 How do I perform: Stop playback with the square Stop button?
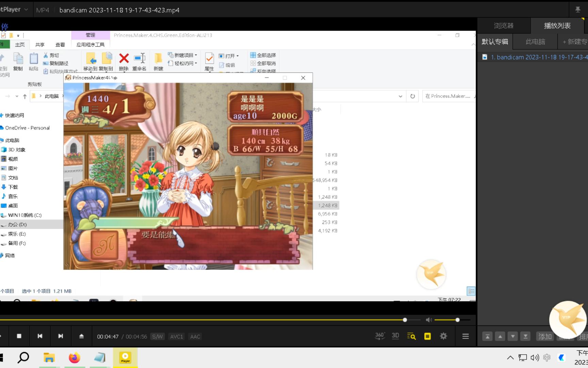pyautogui.click(x=19, y=336)
